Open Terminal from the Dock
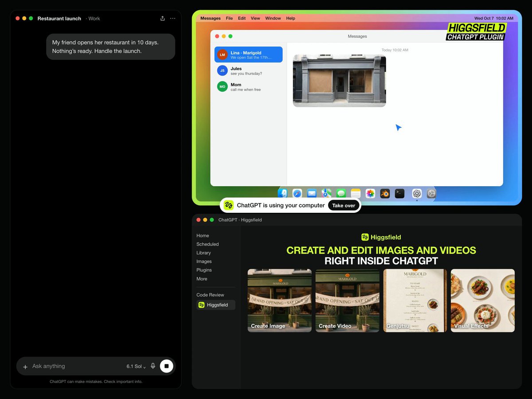532x399 pixels. pyautogui.click(x=399, y=193)
